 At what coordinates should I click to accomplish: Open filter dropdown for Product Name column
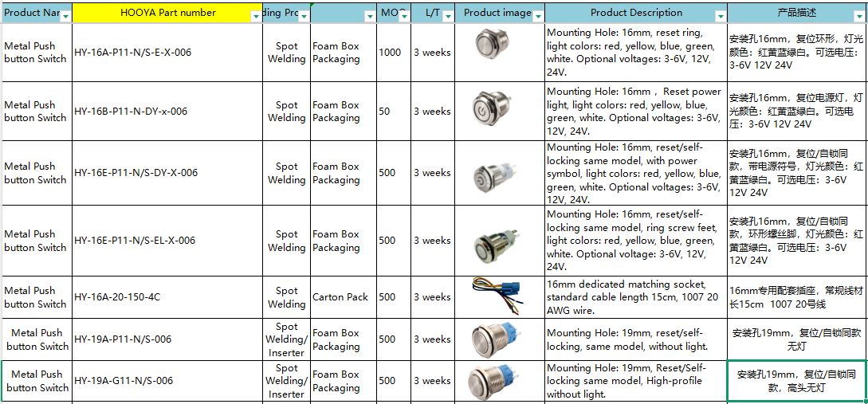66,17
